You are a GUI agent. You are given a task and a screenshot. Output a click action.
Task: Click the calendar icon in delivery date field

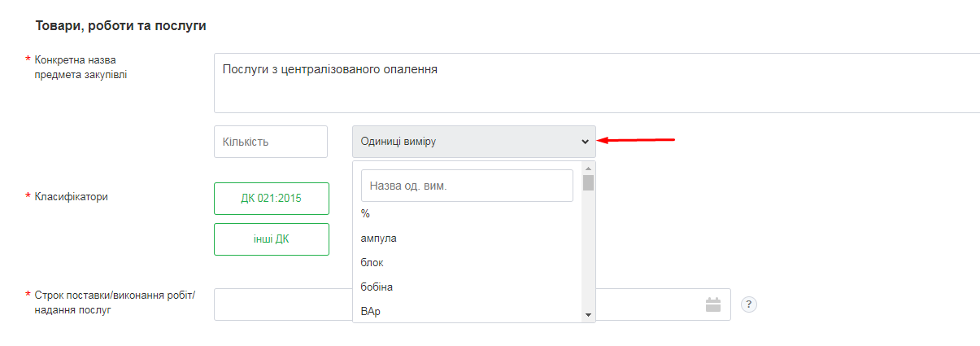pos(713,304)
